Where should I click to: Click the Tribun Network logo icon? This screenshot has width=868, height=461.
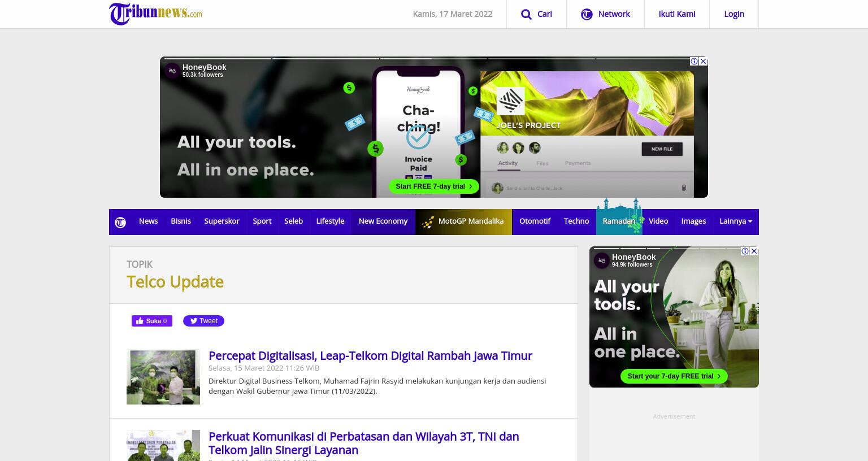point(587,14)
